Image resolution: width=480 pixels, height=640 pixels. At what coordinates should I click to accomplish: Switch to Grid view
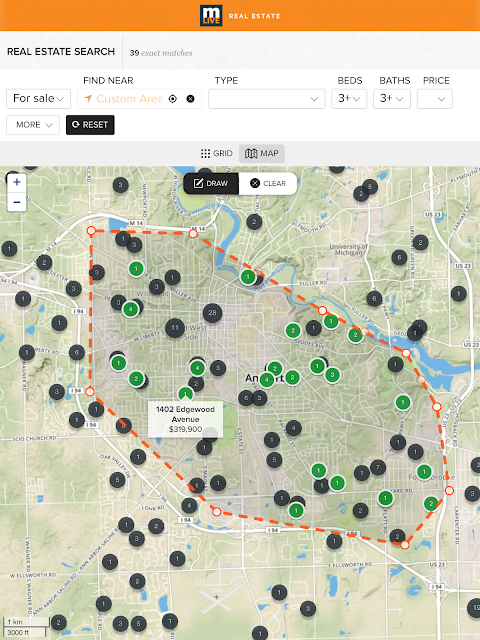[x=217, y=153]
